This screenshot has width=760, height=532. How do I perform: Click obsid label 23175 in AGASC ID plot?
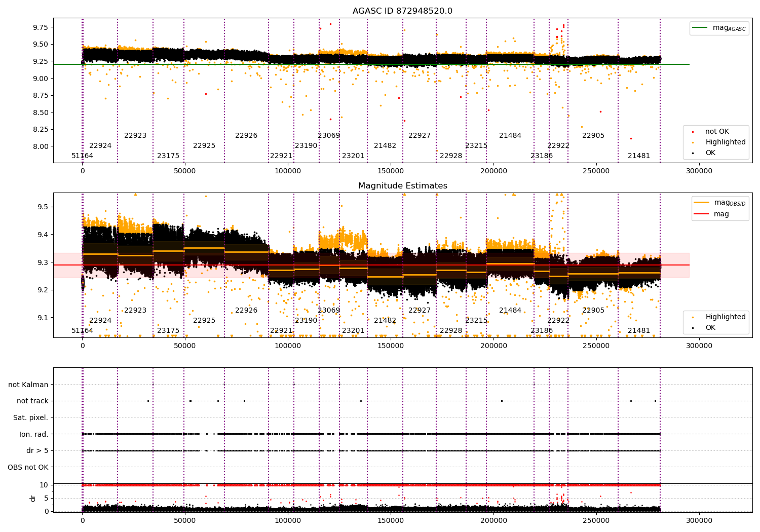pos(168,156)
